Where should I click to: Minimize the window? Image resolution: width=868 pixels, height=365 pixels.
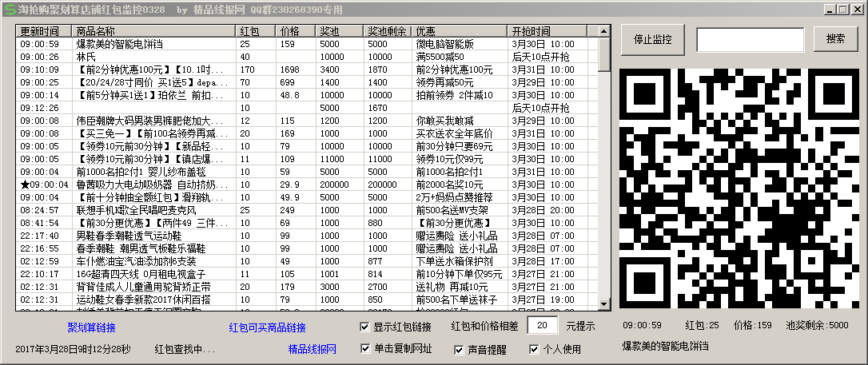coord(831,10)
